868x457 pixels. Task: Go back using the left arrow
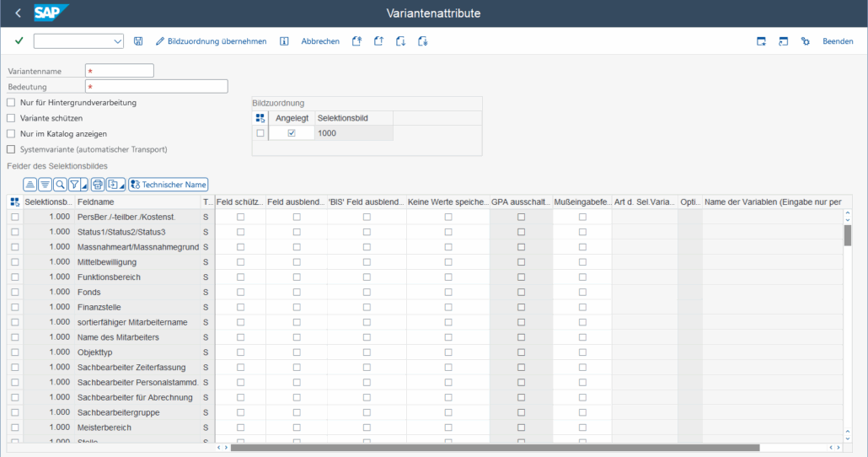coord(19,13)
